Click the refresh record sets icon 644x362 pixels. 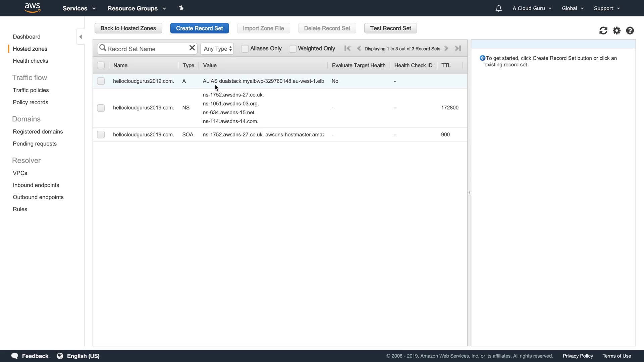coord(603,31)
